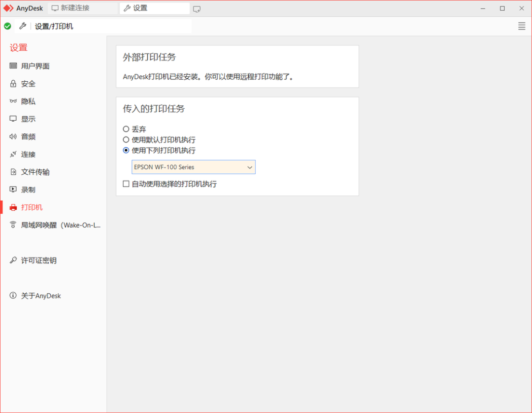The height and width of the screenshot is (413, 532).
Task: Click the 连接 plug icon
Action: click(x=13, y=154)
